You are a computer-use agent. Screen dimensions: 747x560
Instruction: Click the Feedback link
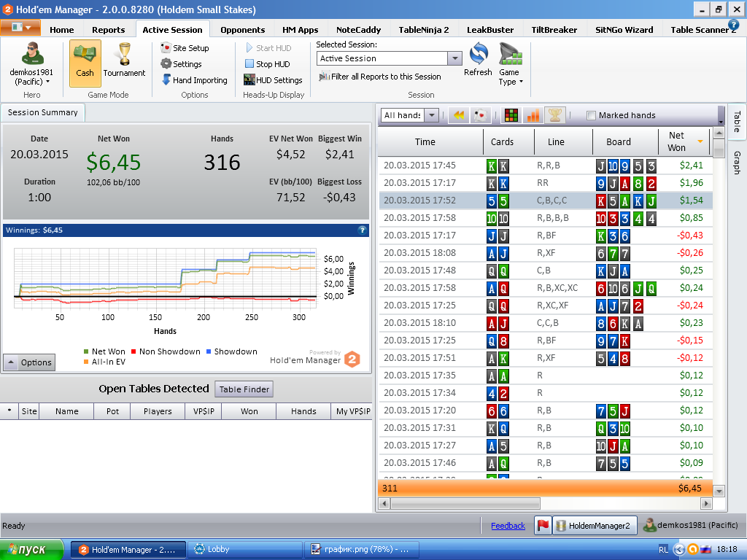pyautogui.click(x=508, y=526)
